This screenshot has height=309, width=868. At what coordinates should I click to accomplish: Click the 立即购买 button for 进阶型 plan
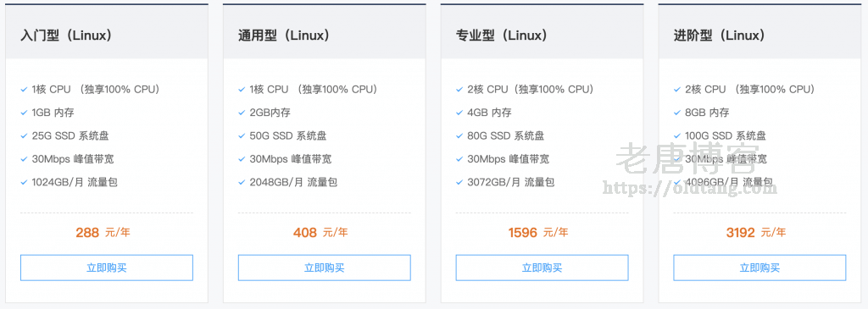pyautogui.click(x=759, y=268)
